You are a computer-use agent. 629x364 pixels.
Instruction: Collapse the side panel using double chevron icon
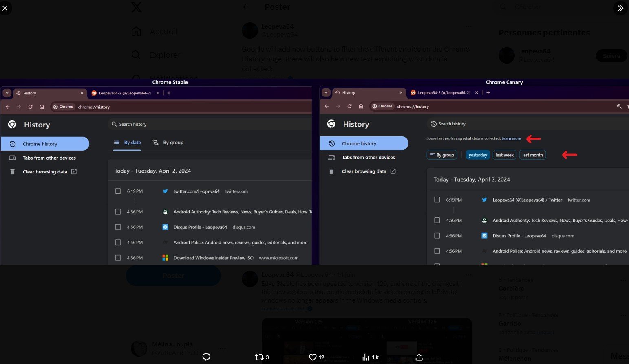coord(620,8)
